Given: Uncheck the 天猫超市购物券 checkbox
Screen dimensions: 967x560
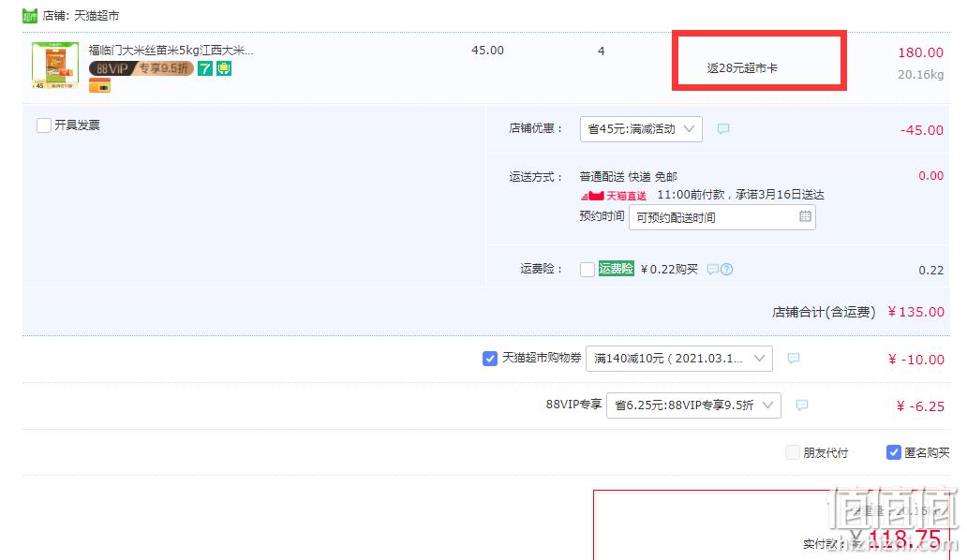Looking at the screenshot, I should tap(490, 358).
